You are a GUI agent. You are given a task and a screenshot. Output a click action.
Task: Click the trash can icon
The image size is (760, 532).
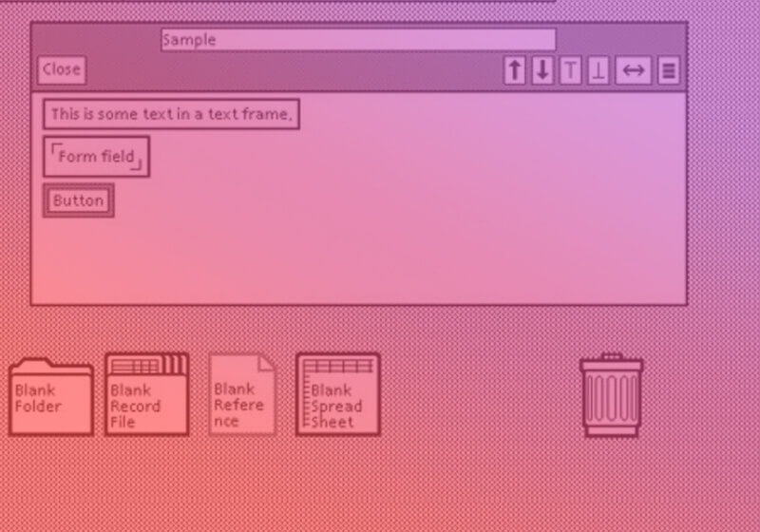click(x=611, y=395)
